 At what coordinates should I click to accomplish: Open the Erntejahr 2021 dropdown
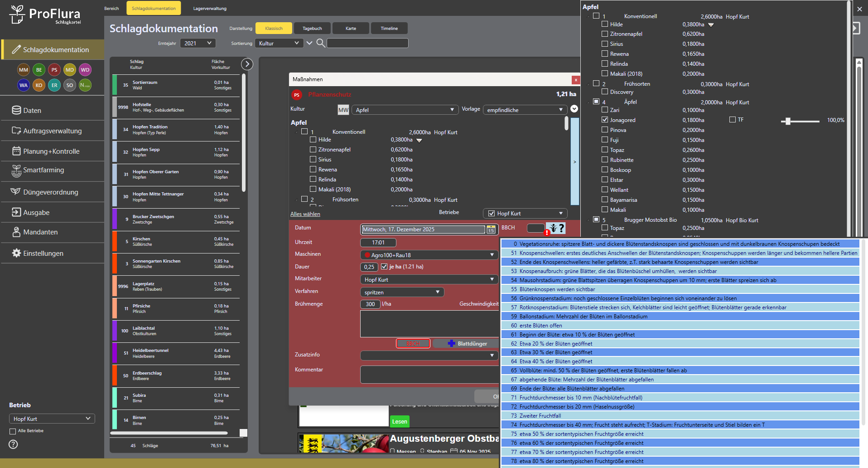pyautogui.click(x=198, y=44)
